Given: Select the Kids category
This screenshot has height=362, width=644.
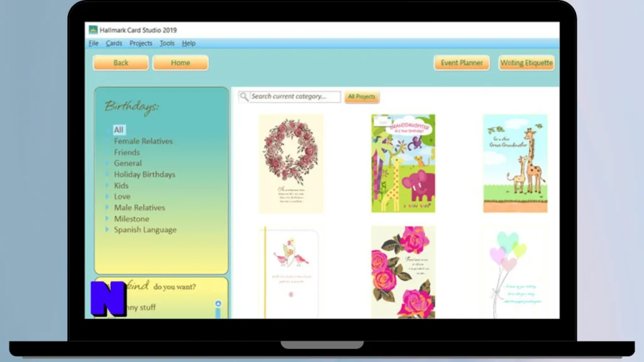Looking at the screenshot, I should (x=121, y=185).
